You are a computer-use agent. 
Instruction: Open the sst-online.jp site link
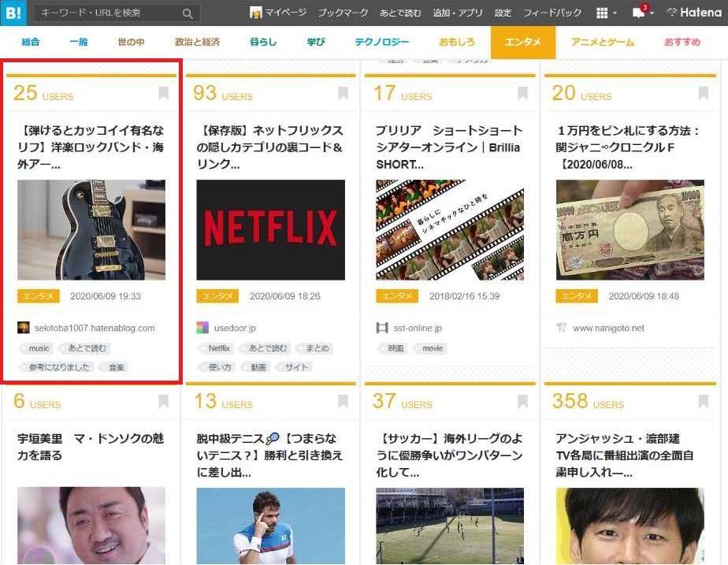pos(418,328)
